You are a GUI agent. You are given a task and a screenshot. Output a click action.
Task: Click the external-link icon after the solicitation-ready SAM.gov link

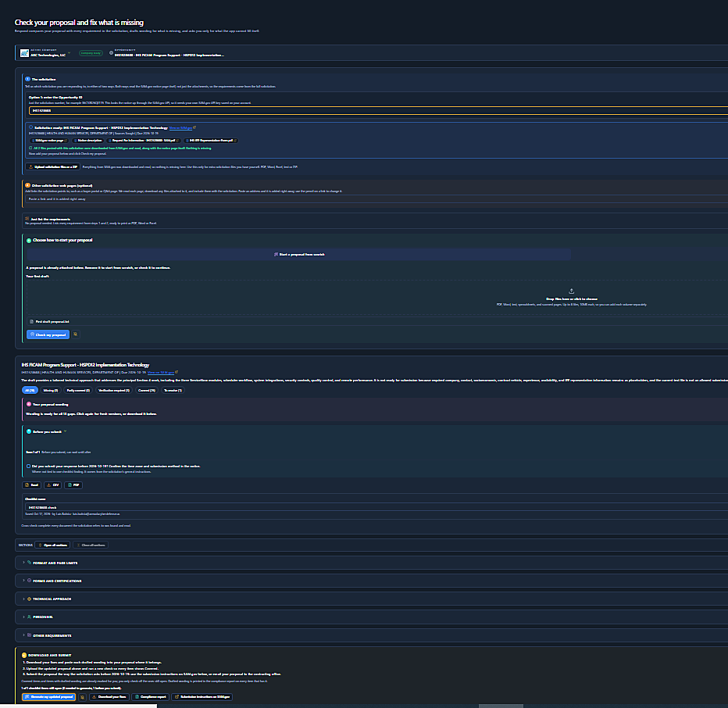194,127
